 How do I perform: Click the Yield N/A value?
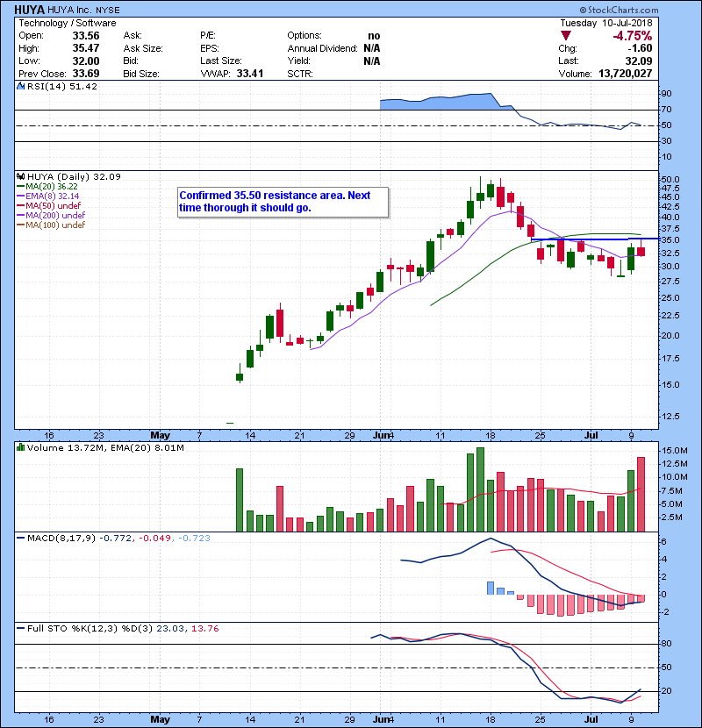(372, 61)
